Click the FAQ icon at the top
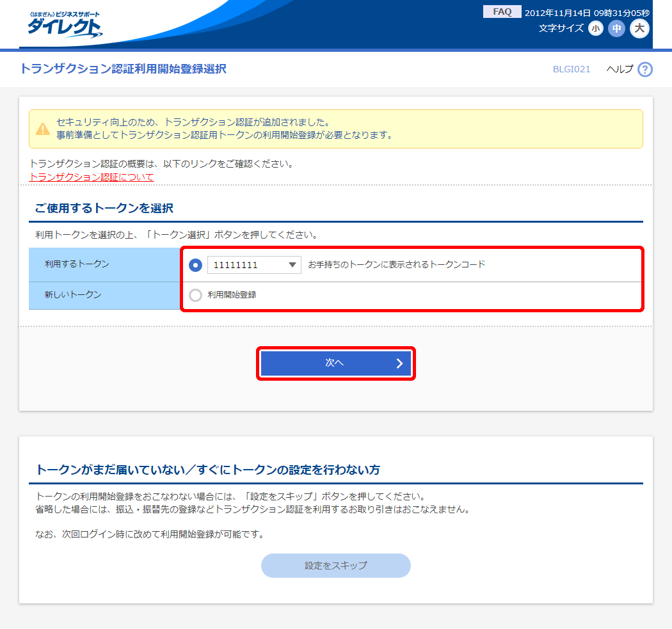The image size is (672, 629). 502,12
